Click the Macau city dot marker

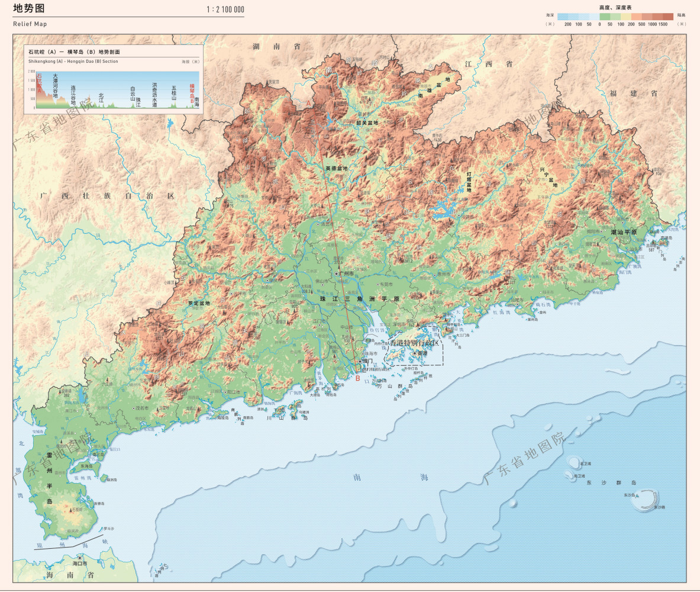360,361
